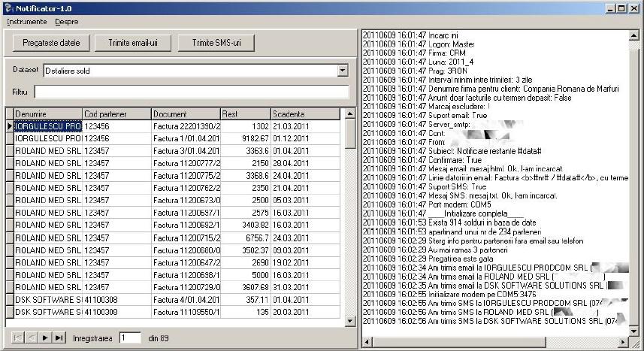
Task: Click the scadenta 19.02.2011 cell
Action: (305, 262)
